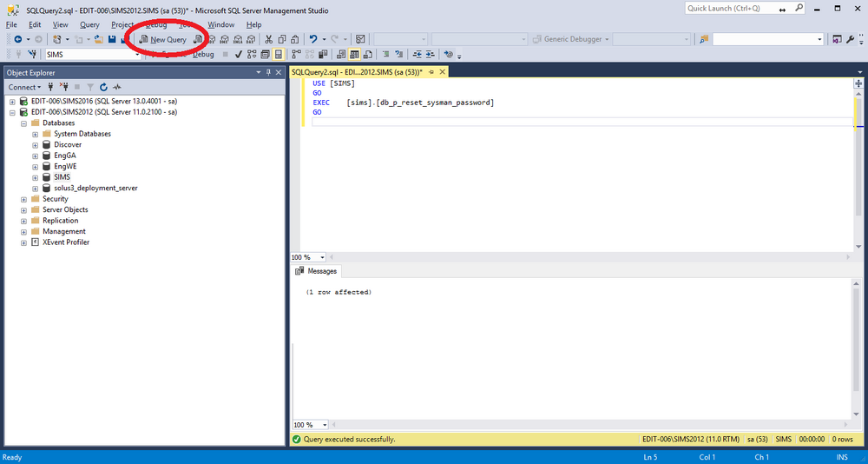Open the SIMS available databases dropdown
The height and width of the screenshot is (464, 868).
[138, 55]
